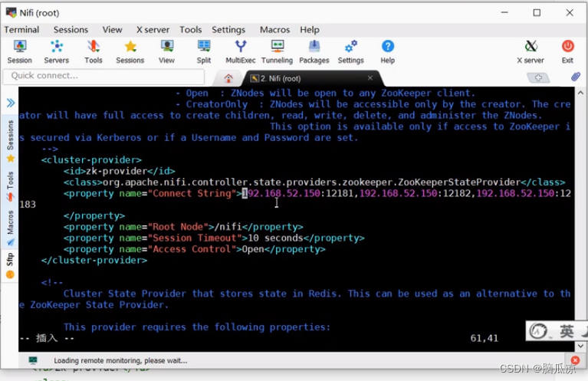
Task: Open a new tab with plus button
Action: tap(538, 77)
